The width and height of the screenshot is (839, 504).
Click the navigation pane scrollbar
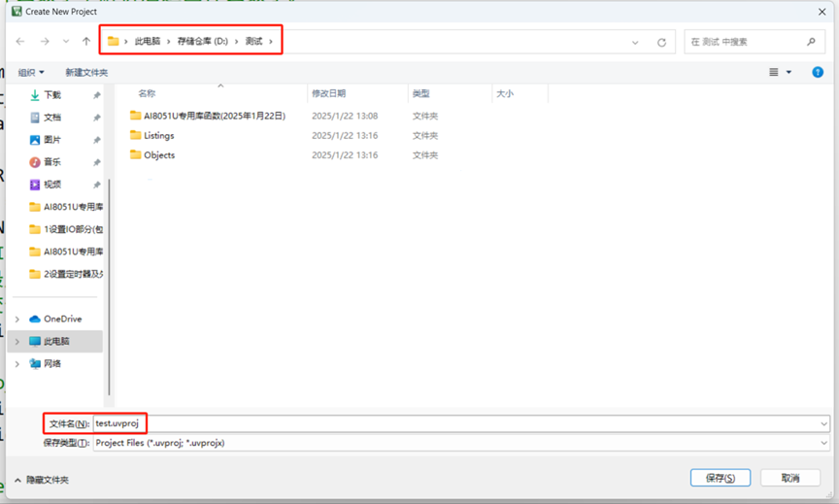(109, 286)
